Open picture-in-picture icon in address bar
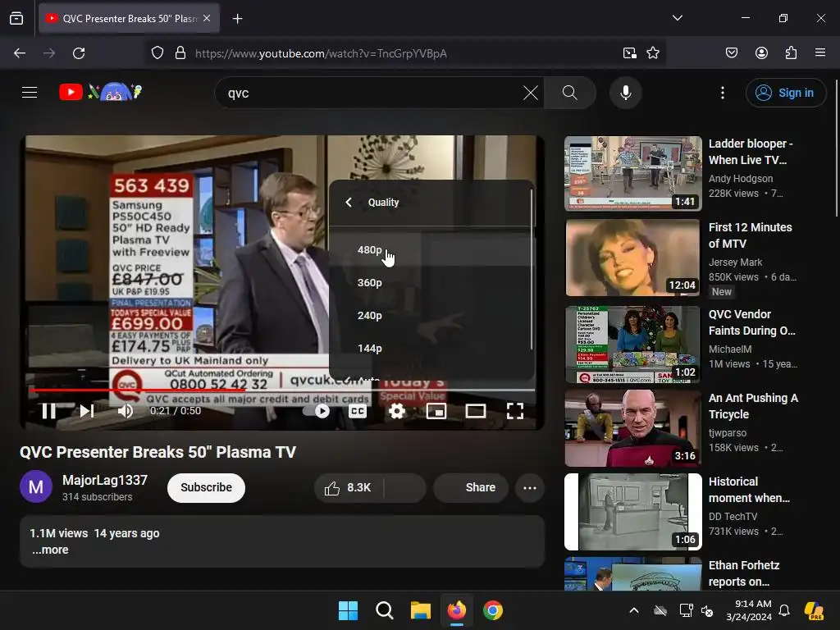The image size is (840, 630). point(629,53)
